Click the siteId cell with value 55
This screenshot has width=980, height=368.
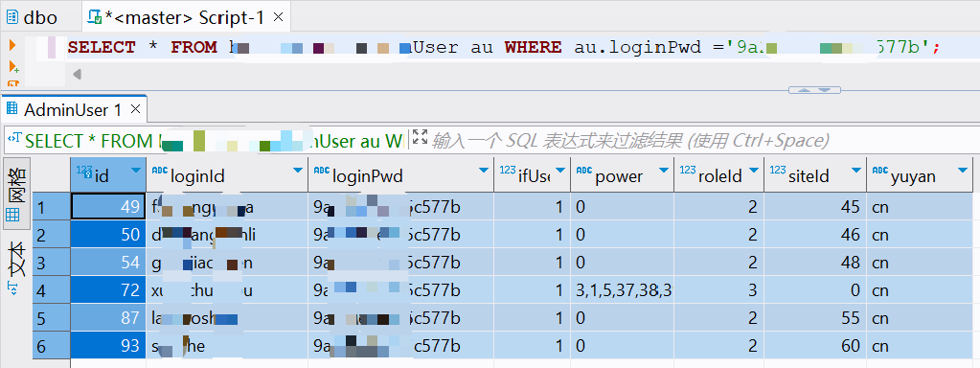[x=815, y=318]
